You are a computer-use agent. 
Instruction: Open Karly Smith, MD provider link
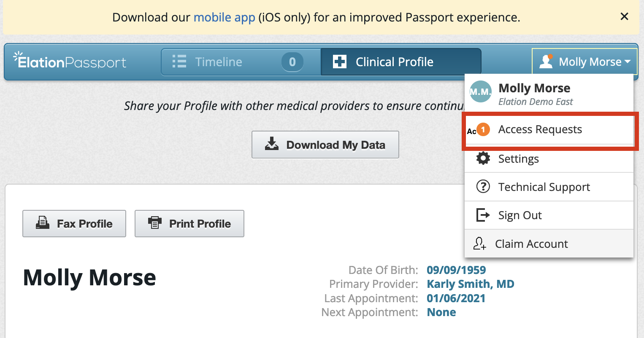470,284
